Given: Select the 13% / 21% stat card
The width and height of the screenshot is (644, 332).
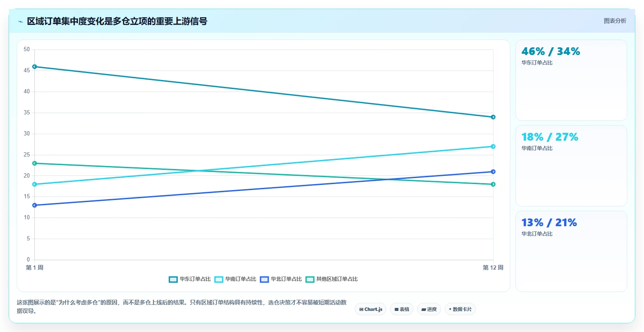Looking at the screenshot, I should [x=571, y=252].
